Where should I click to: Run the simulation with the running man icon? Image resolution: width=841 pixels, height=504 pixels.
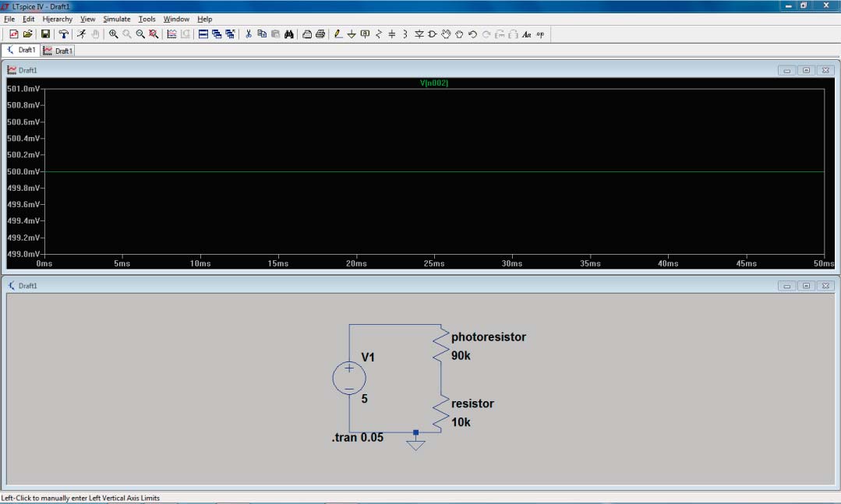coord(82,34)
